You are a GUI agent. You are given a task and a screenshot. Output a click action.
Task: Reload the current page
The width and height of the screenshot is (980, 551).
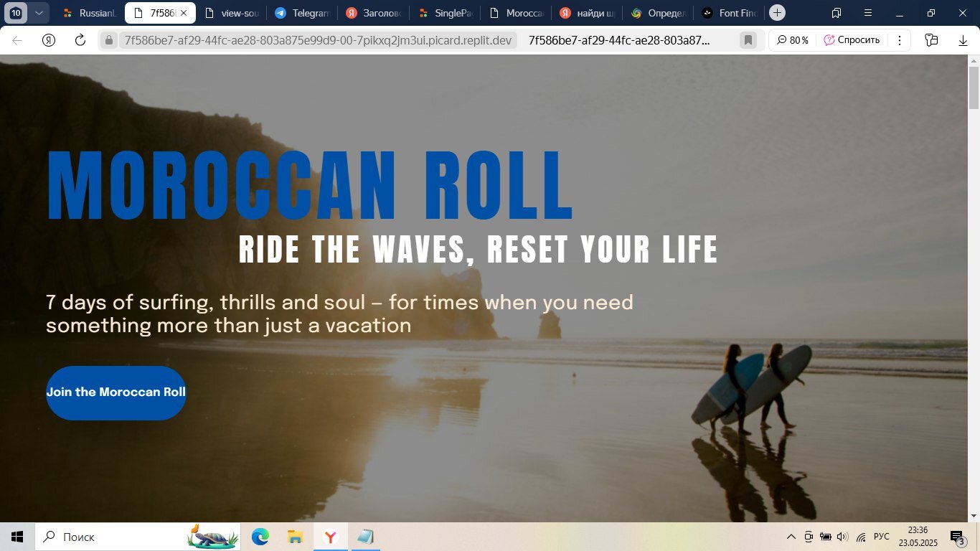click(x=80, y=40)
